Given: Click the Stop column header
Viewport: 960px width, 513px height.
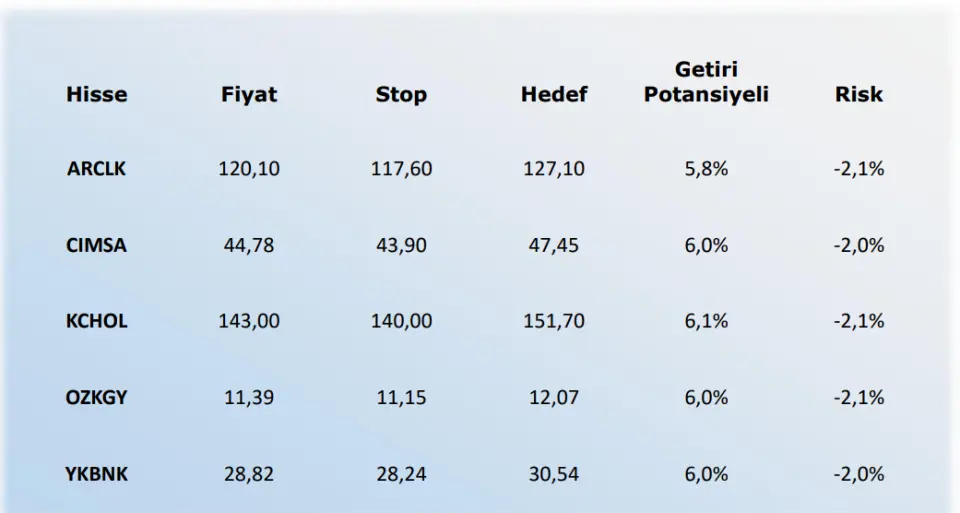Looking at the screenshot, I should click(401, 94).
